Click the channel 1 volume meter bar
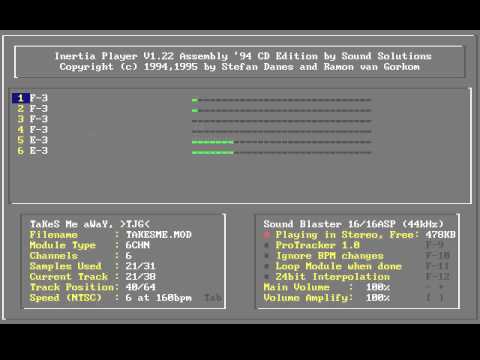 tap(282, 100)
